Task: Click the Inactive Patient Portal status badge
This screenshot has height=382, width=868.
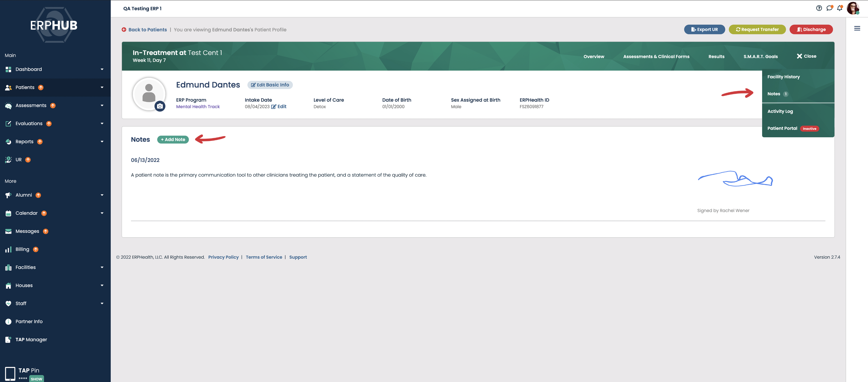Action: (x=809, y=129)
